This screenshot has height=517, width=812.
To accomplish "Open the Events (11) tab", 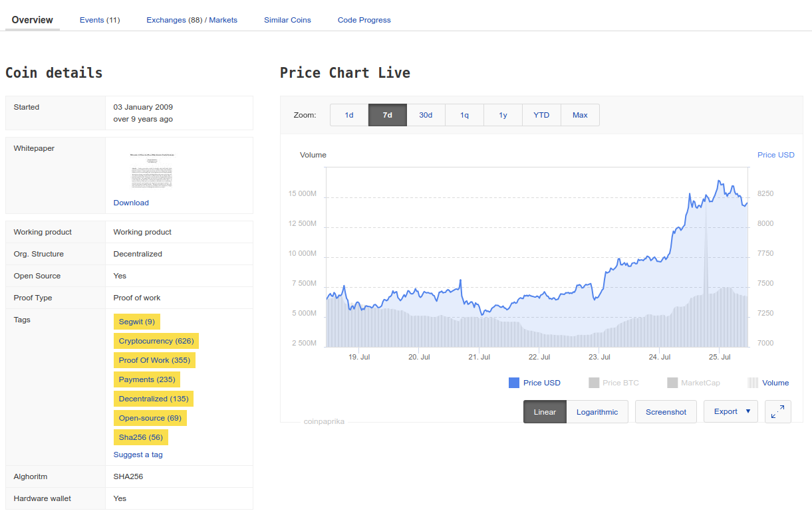I will click(x=100, y=20).
